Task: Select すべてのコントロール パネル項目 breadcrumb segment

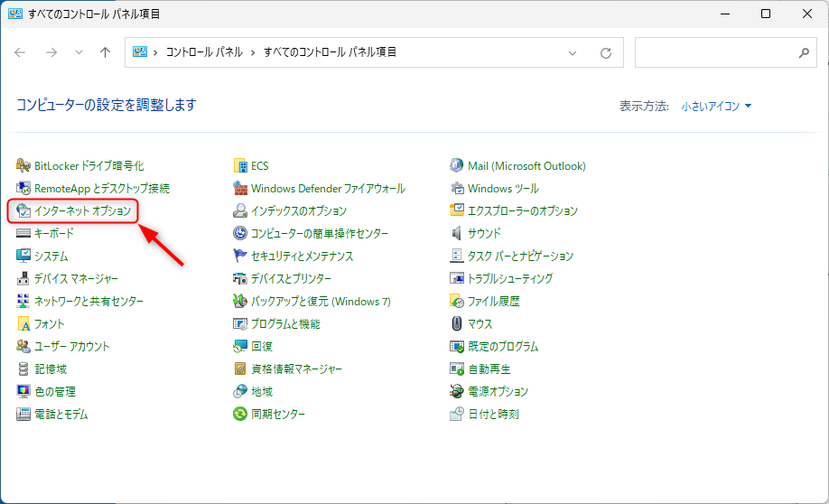Action: [x=330, y=52]
